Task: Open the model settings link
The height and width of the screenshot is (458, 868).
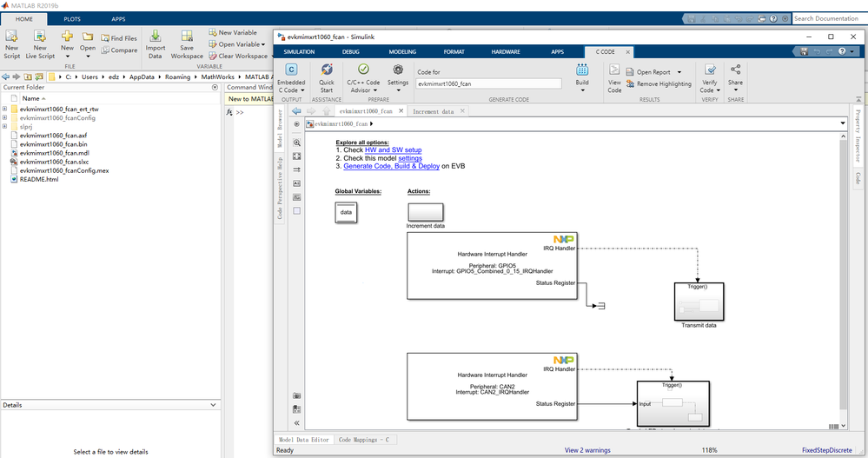Action: (x=410, y=158)
